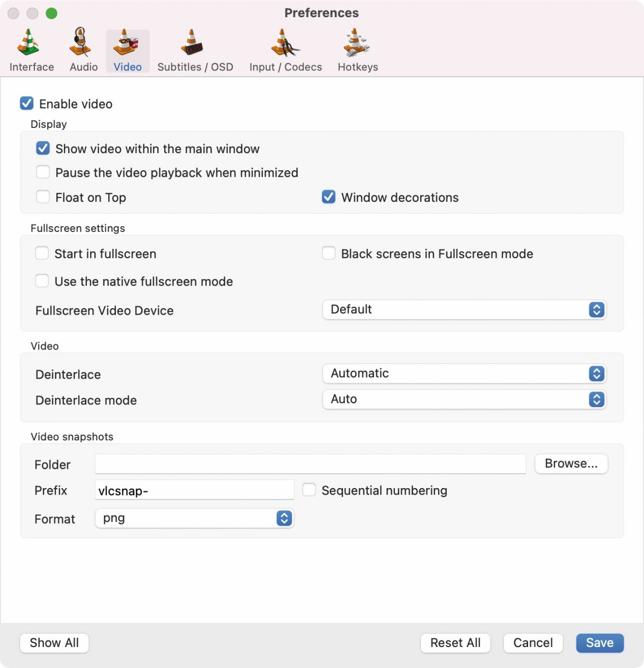Click the Save button
Viewport: 644px width, 668px height.
[x=599, y=643]
